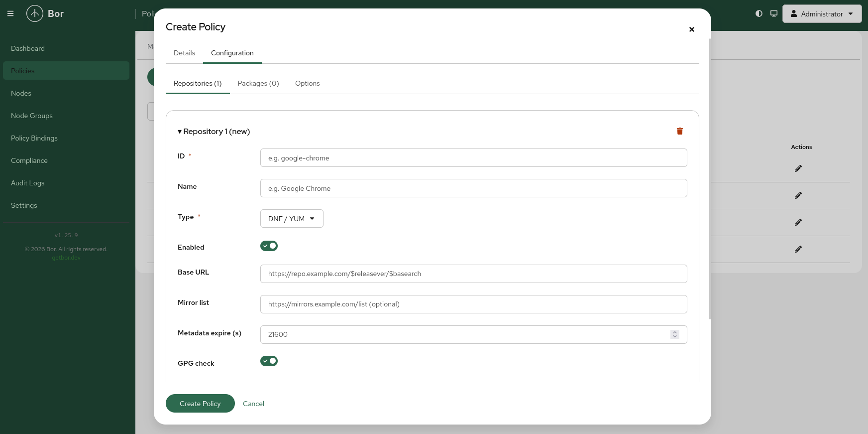Click the Actions column header
Viewport: 868px width, 434px height.
click(801, 147)
